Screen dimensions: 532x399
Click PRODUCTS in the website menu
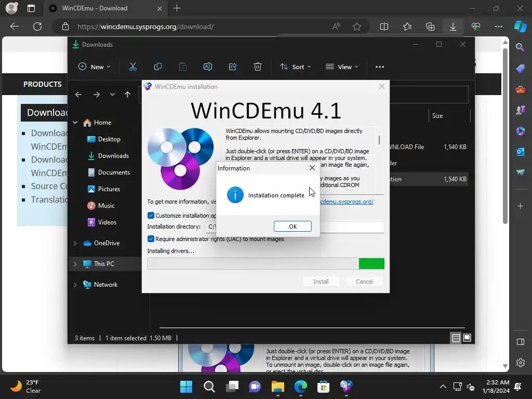pyautogui.click(x=43, y=84)
